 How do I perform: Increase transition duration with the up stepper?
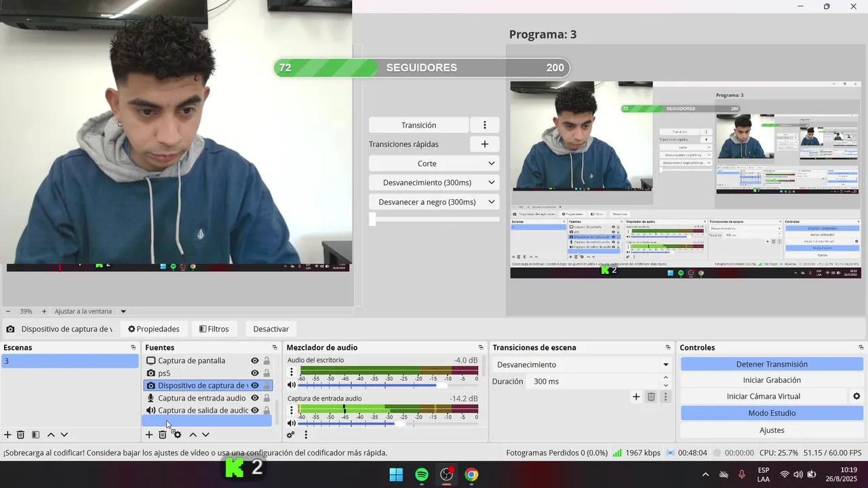point(665,378)
